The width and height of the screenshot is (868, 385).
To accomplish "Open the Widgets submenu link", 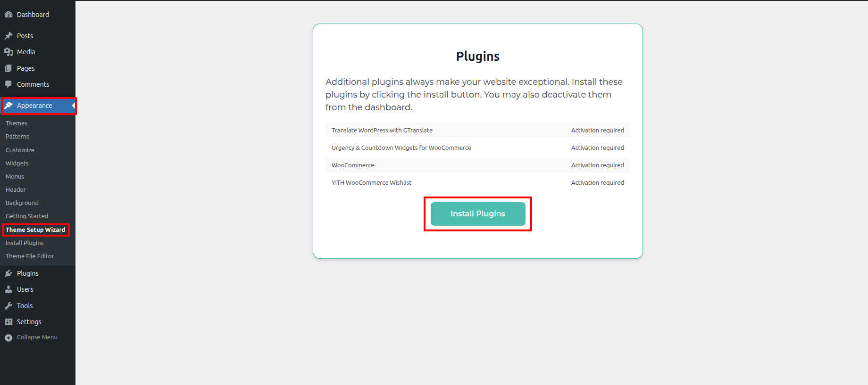I will tap(17, 164).
